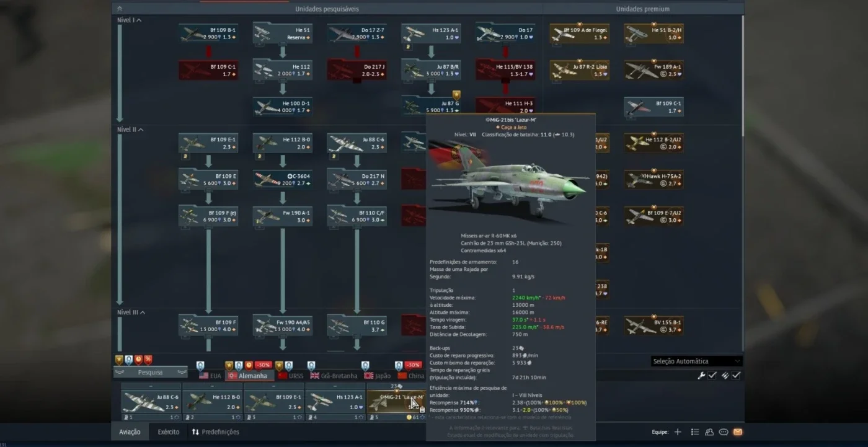Click the -30% discount tag above Alemanha

(263, 366)
